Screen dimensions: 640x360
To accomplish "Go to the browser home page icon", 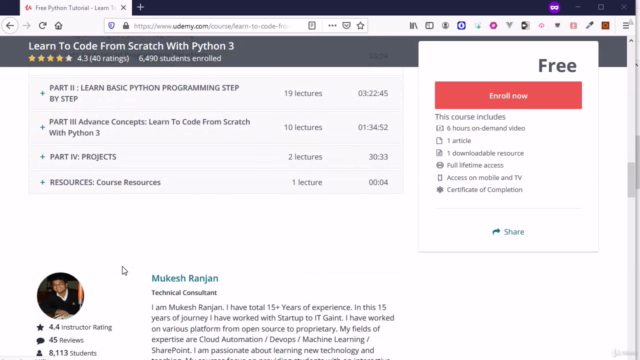I will pyautogui.click(x=58, y=26).
